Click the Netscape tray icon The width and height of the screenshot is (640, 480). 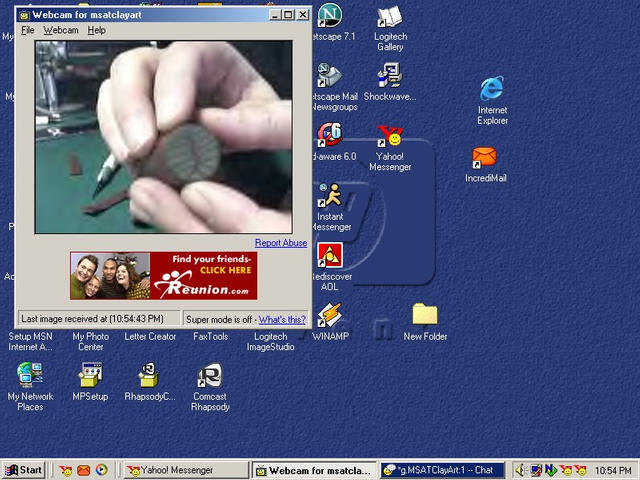[551, 471]
